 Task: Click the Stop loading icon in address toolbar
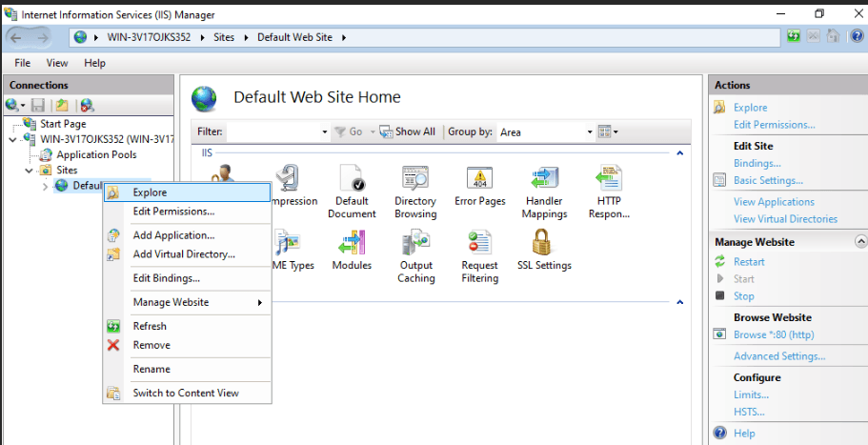point(813,36)
